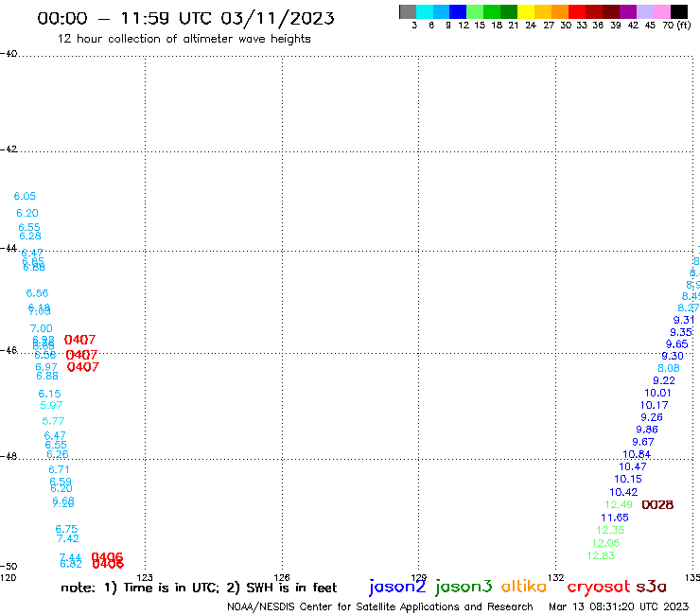
Task: Click the wave height value 9.30
Action: tap(673, 357)
